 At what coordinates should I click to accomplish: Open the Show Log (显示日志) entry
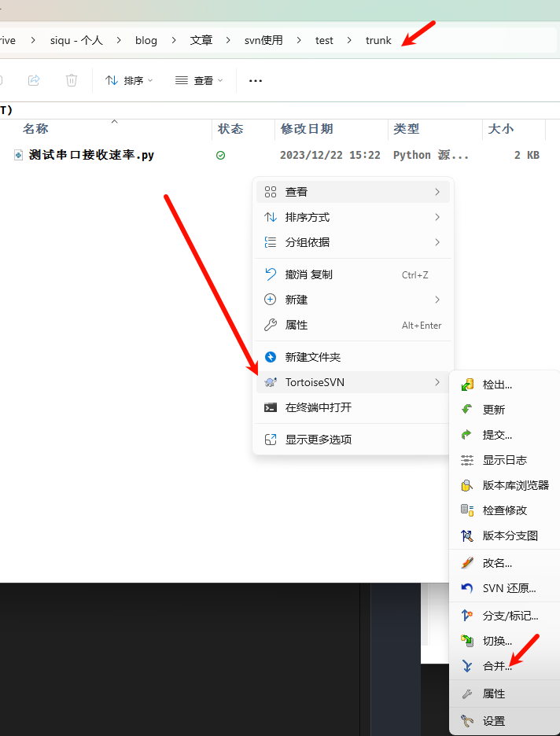(x=504, y=460)
